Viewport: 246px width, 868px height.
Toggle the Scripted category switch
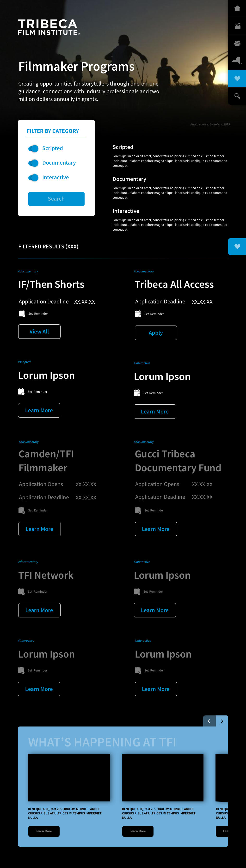coord(33,148)
